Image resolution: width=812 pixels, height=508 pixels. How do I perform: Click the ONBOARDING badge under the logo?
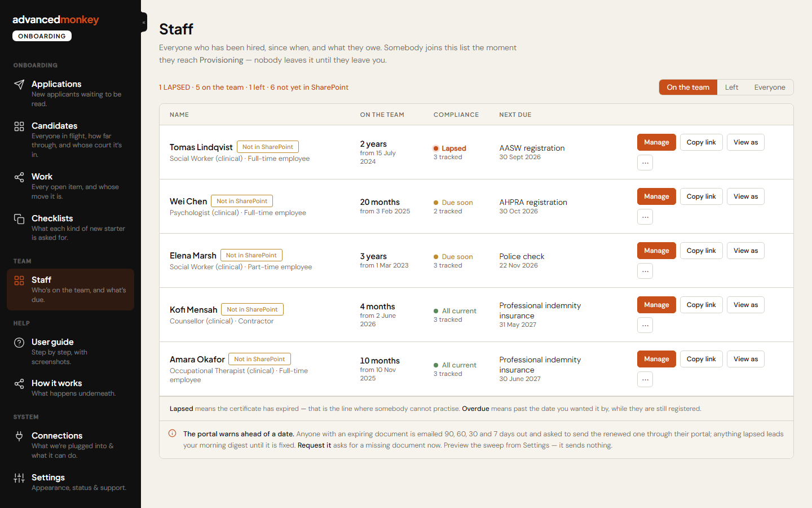(42, 36)
